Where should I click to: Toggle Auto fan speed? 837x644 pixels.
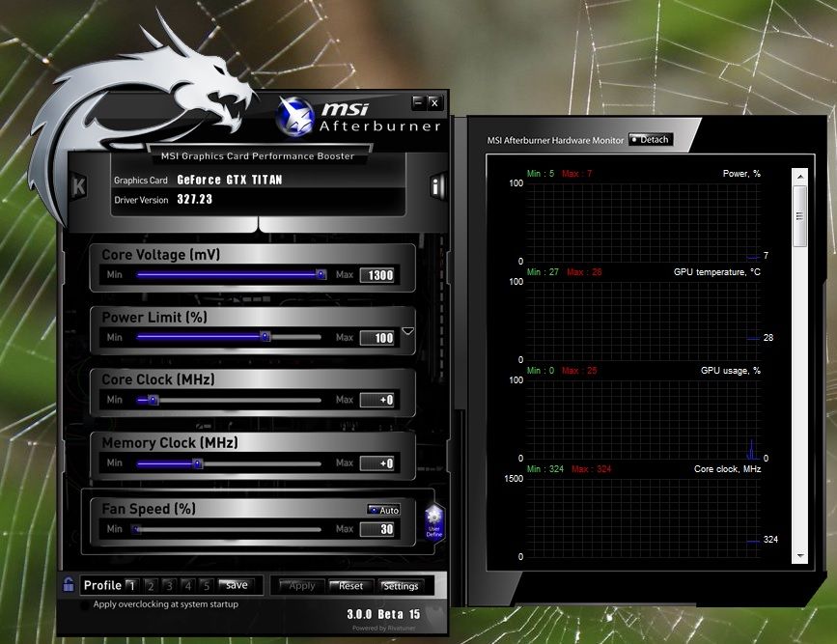point(383,510)
